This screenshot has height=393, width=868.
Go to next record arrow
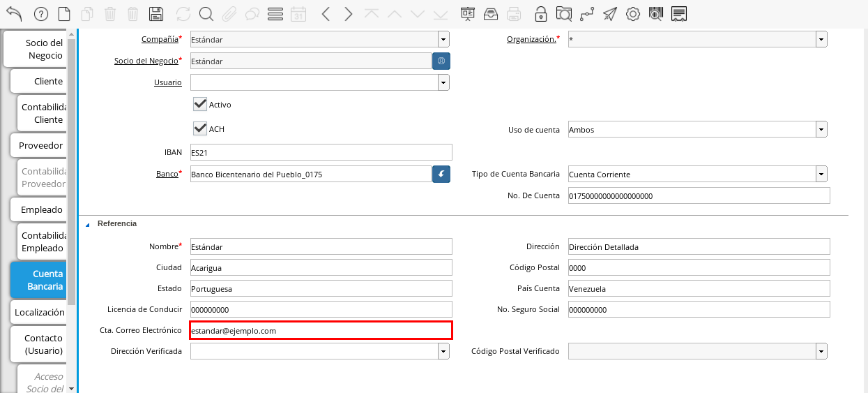click(x=349, y=14)
